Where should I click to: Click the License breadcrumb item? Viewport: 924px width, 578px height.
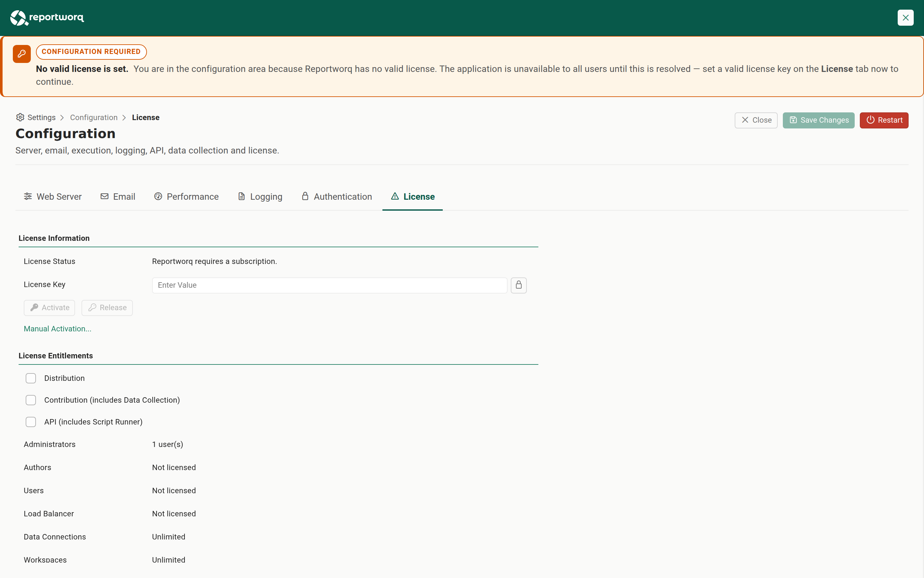(x=146, y=117)
